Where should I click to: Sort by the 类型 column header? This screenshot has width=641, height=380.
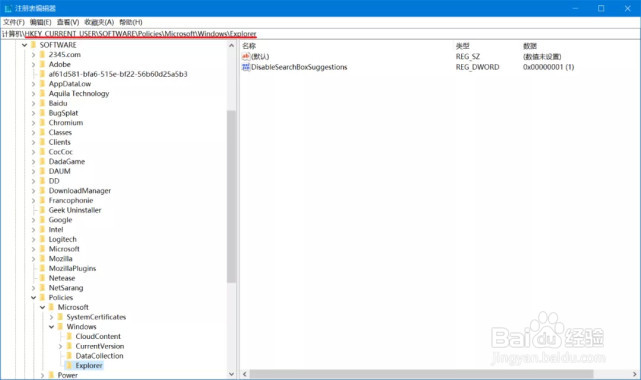463,46
